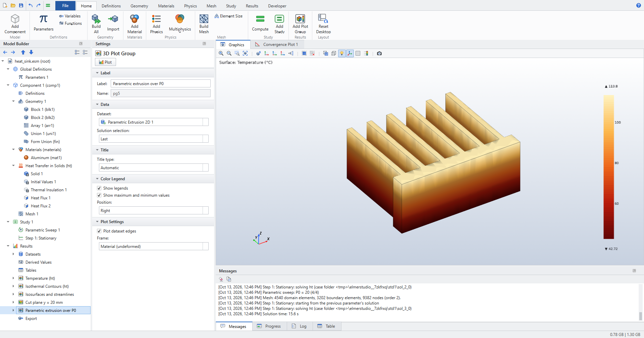Click the Add Material icon
Viewport: 644px width, 338px height.
(135, 24)
